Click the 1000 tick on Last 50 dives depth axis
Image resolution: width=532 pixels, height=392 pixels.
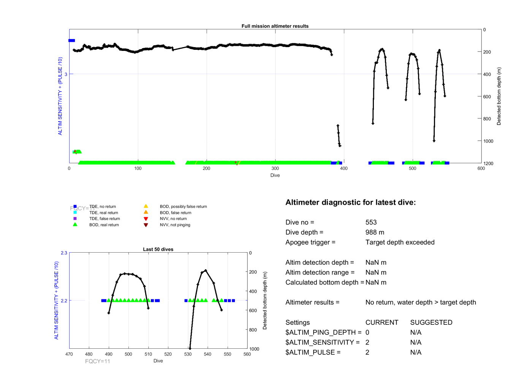pos(254,349)
